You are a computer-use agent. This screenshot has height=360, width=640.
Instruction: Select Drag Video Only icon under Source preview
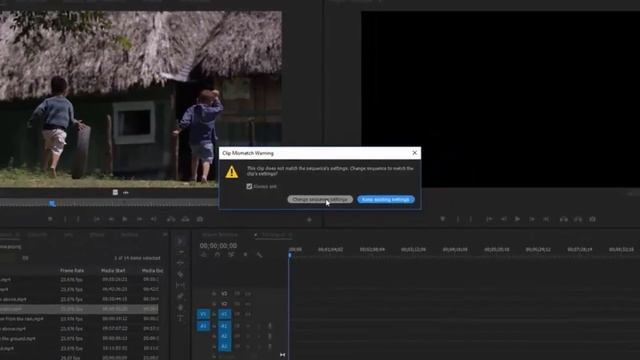tap(115, 192)
